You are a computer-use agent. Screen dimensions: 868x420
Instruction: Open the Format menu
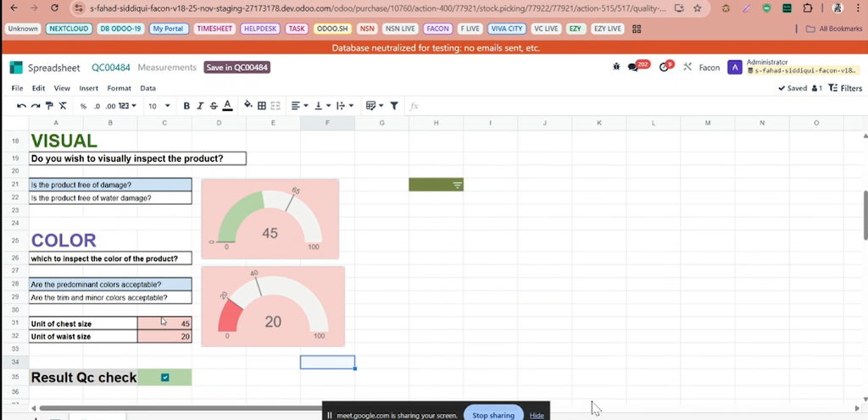point(119,88)
